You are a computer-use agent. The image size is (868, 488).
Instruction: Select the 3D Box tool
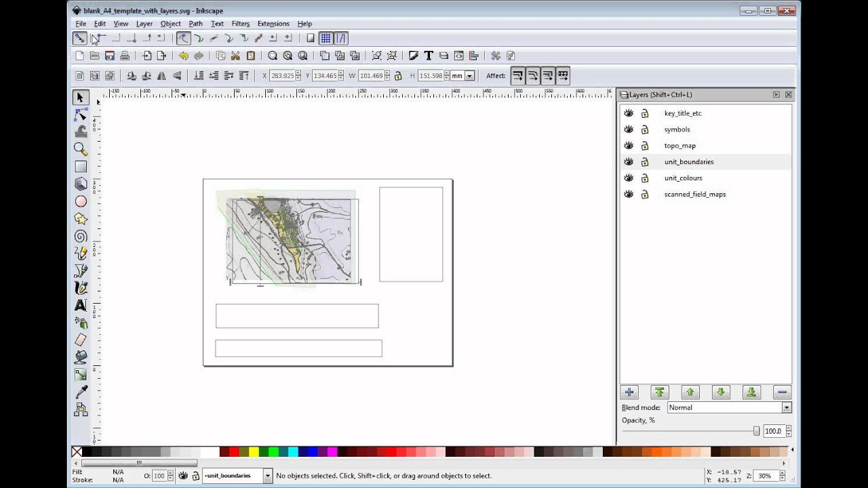click(81, 184)
